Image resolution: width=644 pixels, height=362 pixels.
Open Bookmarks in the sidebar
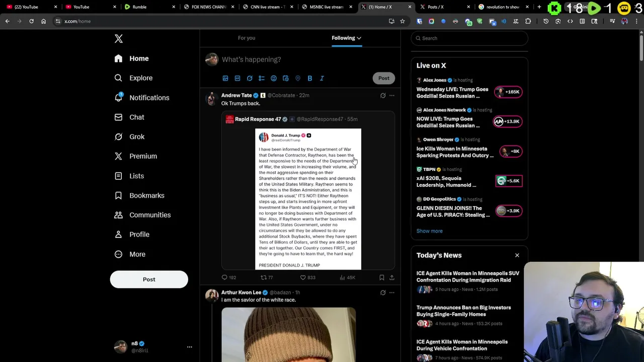point(139,196)
